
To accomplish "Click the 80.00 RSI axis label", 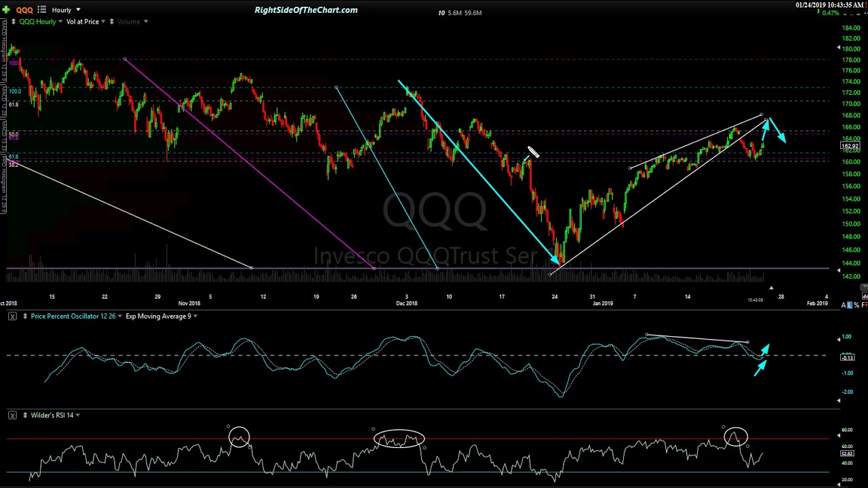I will click(x=847, y=430).
